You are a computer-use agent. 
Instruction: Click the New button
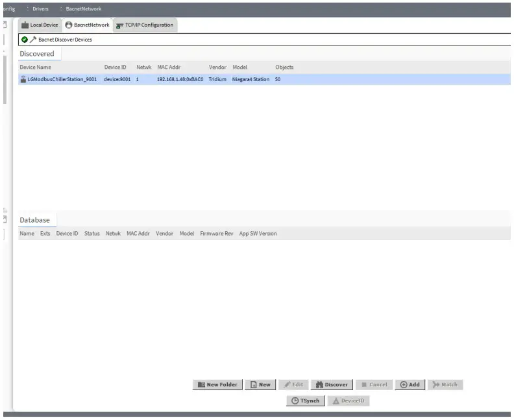[261, 384]
